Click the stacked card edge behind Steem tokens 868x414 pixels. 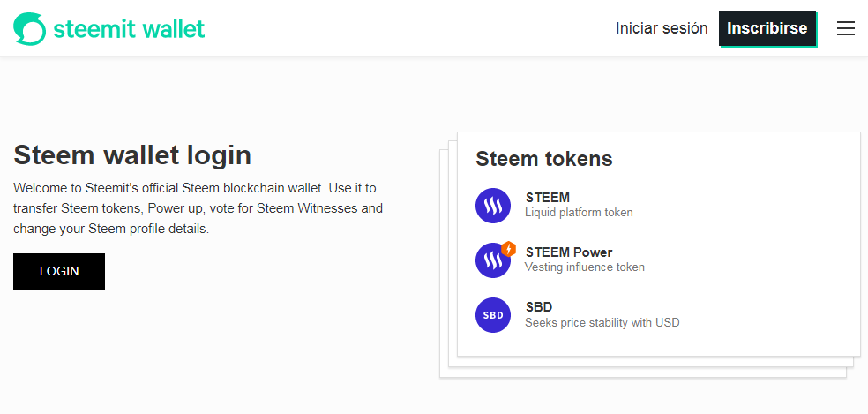coord(444,265)
